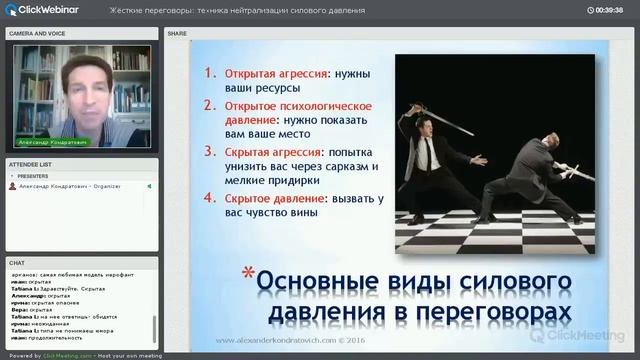Click slide footer www.alexanderkondratovich.com text

point(290,340)
